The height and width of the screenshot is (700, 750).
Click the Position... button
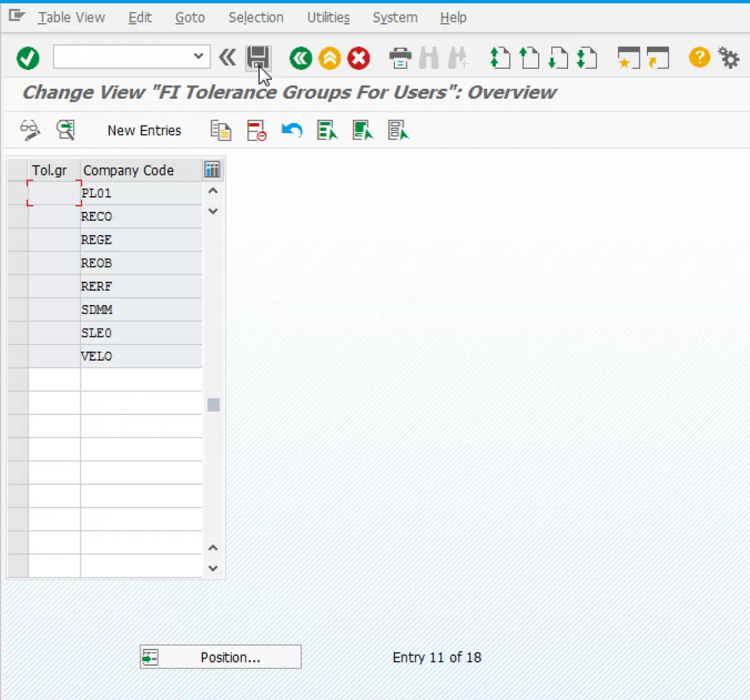tap(221, 657)
